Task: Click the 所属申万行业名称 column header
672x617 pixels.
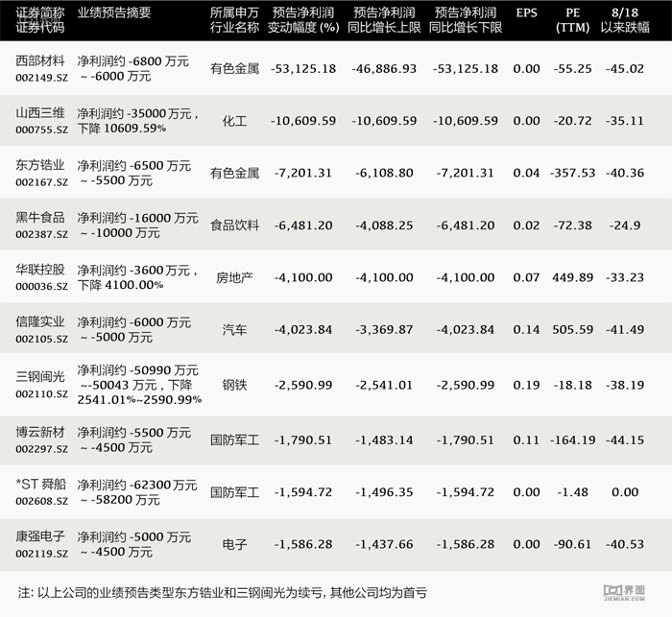Action: tap(234, 20)
